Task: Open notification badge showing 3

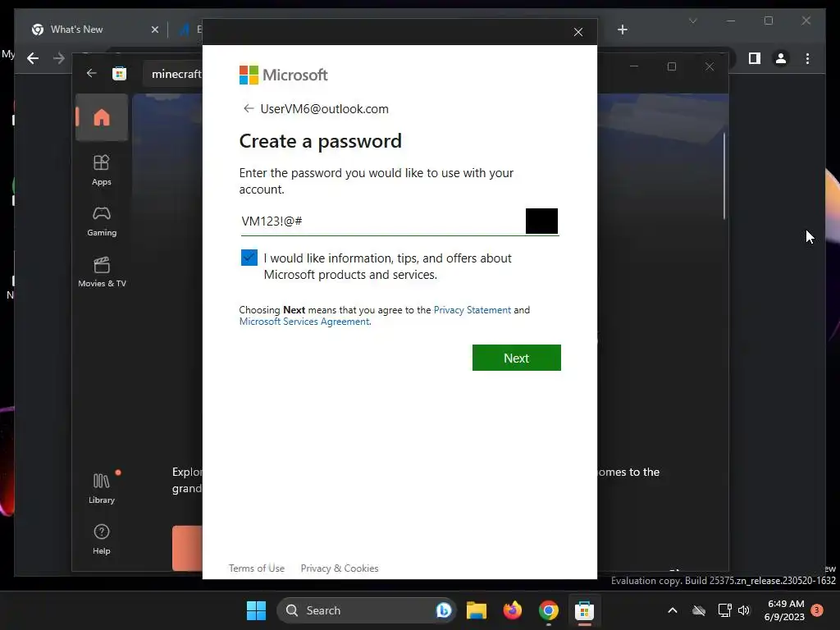Action: 817,610
